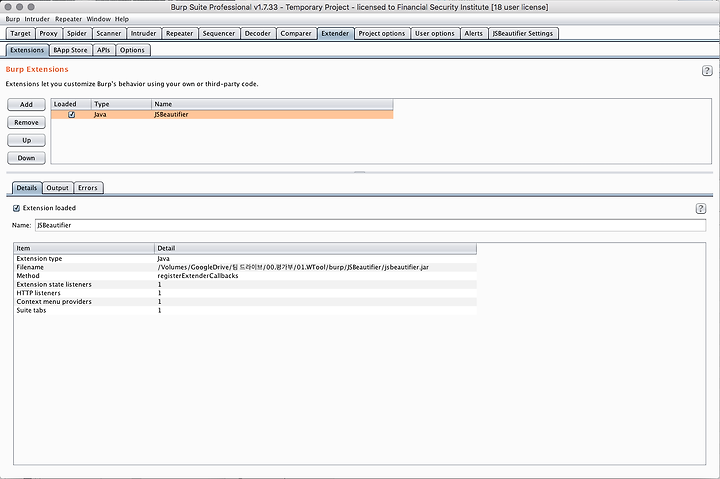Viewport: 720px width, 479px height.
Task: Move extension Down in the list
Action: 27,158
